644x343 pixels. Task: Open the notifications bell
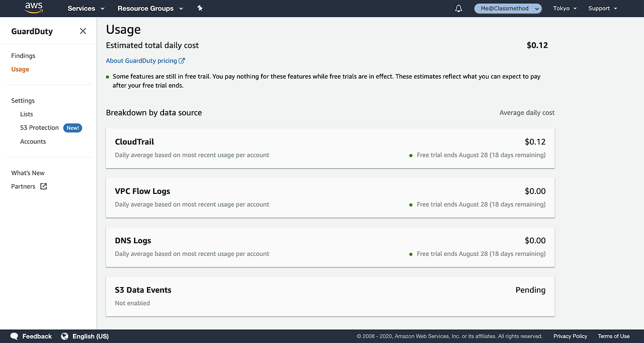[458, 9]
